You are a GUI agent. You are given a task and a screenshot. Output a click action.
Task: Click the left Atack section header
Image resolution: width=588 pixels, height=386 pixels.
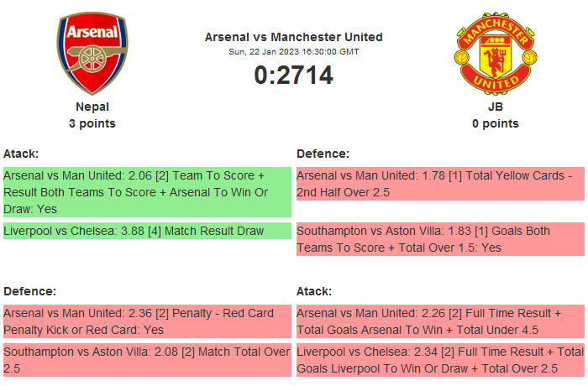coord(21,154)
